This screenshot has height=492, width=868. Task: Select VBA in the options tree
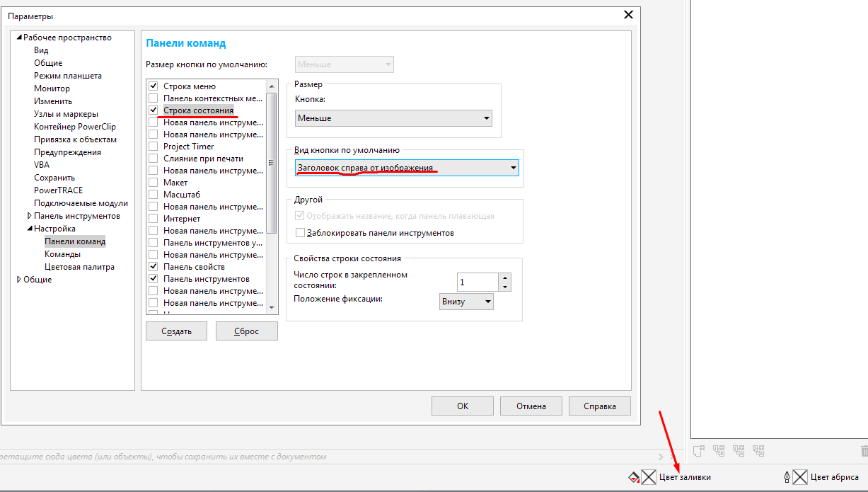point(42,165)
